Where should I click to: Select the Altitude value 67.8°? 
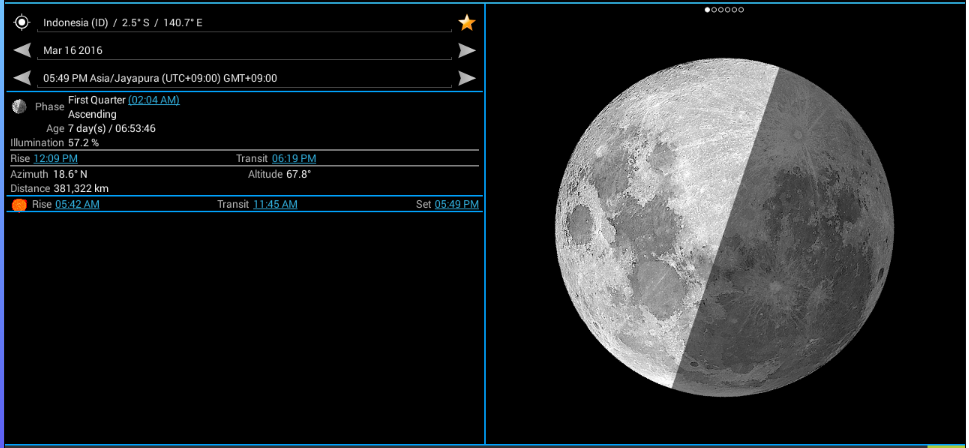[298, 174]
